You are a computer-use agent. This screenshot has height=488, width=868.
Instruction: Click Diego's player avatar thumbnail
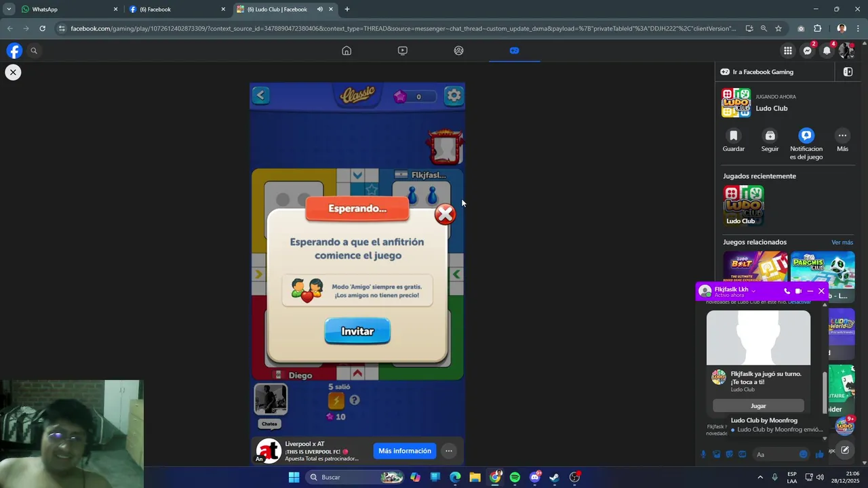(271, 399)
